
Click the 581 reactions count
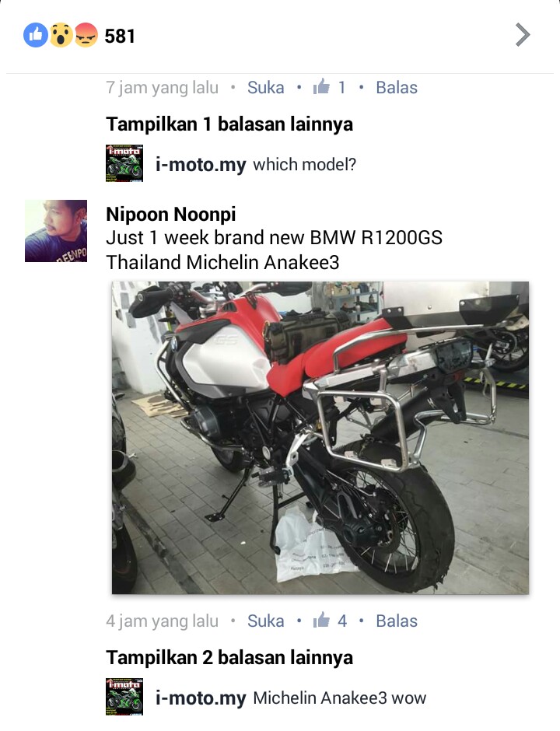coord(120,36)
